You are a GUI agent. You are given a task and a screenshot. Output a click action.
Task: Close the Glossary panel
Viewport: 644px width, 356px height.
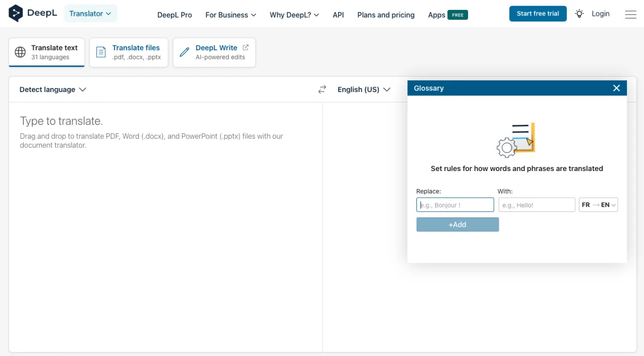(616, 88)
